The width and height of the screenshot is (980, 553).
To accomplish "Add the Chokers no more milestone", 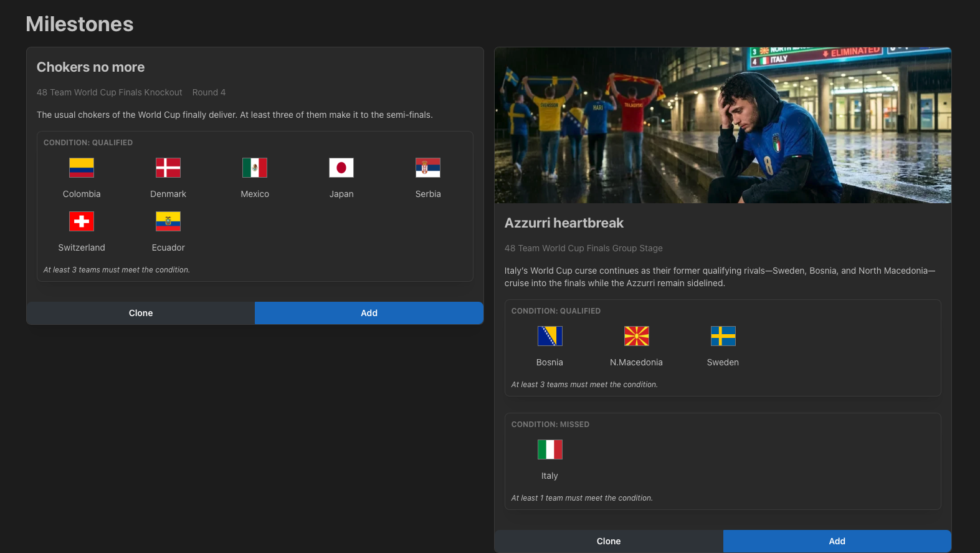I will 369,313.
